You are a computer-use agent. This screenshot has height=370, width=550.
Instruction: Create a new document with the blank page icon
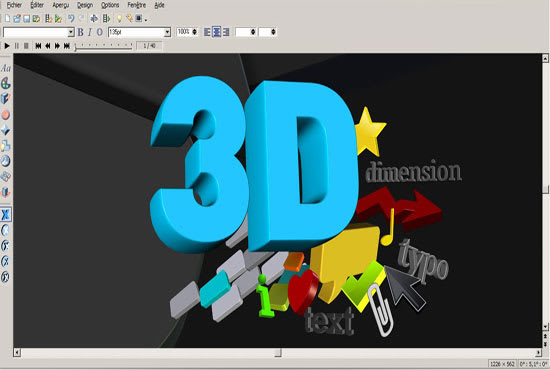point(7,18)
